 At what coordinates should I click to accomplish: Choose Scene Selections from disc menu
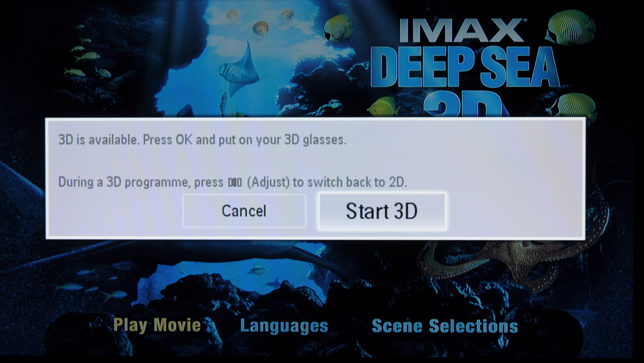tap(445, 326)
